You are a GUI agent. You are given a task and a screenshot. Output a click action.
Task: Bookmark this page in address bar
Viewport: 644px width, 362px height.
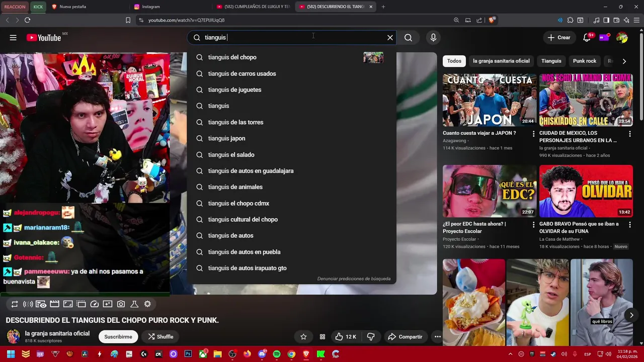click(x=128, y=20)
